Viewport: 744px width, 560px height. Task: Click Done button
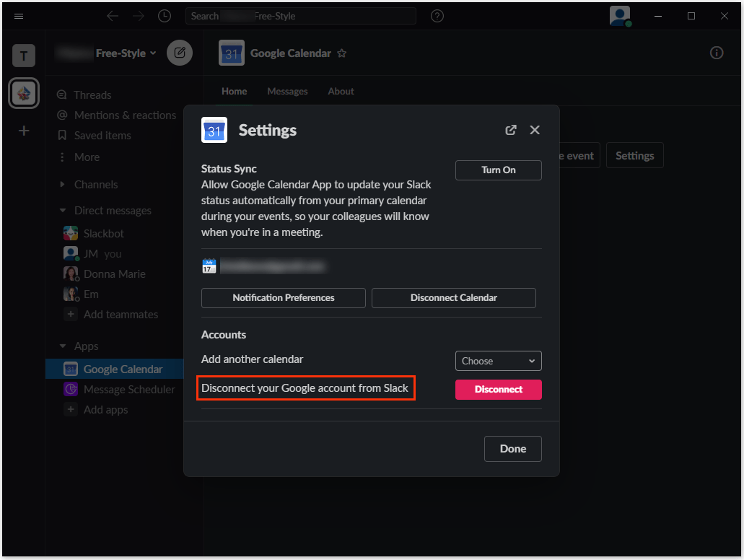click(x=512, y=448)
